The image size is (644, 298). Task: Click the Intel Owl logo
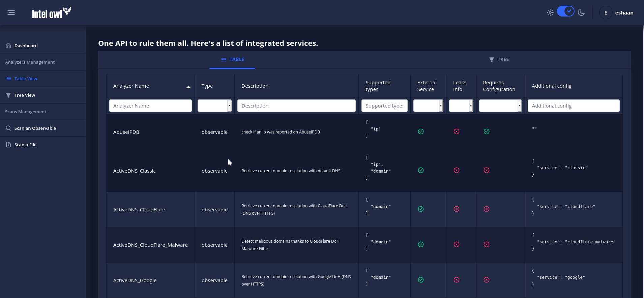click(x=52, y=13)
